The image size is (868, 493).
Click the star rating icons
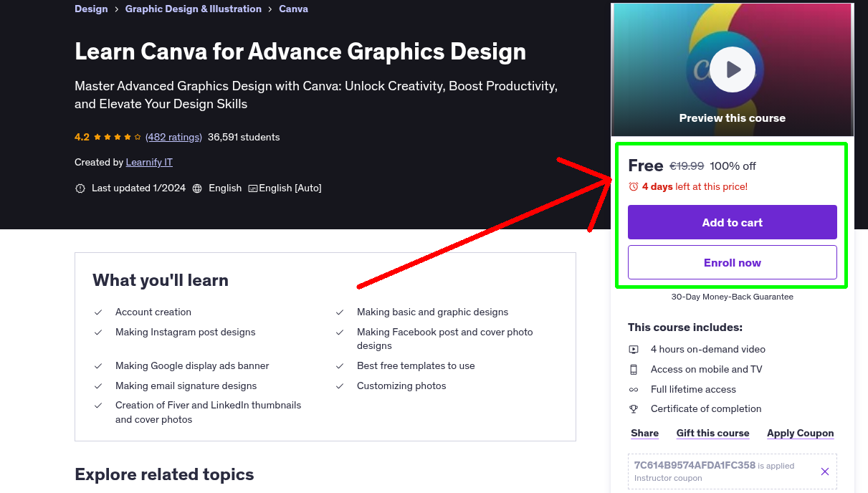point(118,137)
